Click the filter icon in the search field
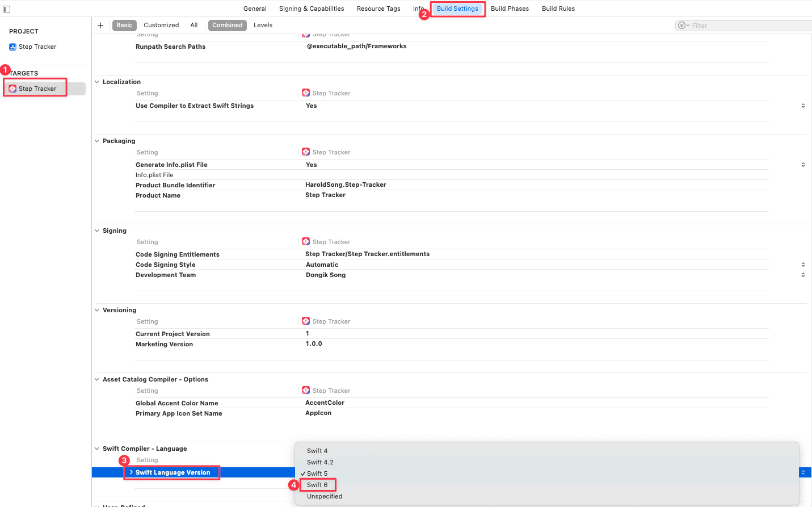Viewport: 812px width, 507px height. [x=683, y=26]
